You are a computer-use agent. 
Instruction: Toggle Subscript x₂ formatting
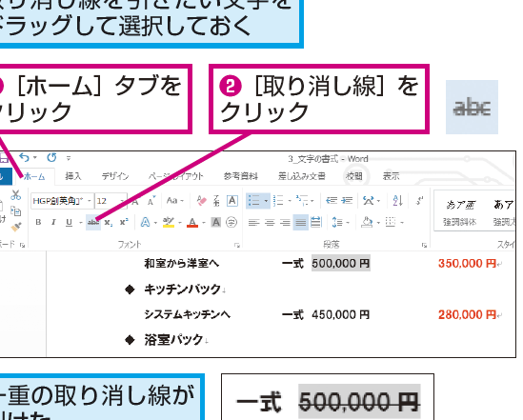click(x=109, y=222)
